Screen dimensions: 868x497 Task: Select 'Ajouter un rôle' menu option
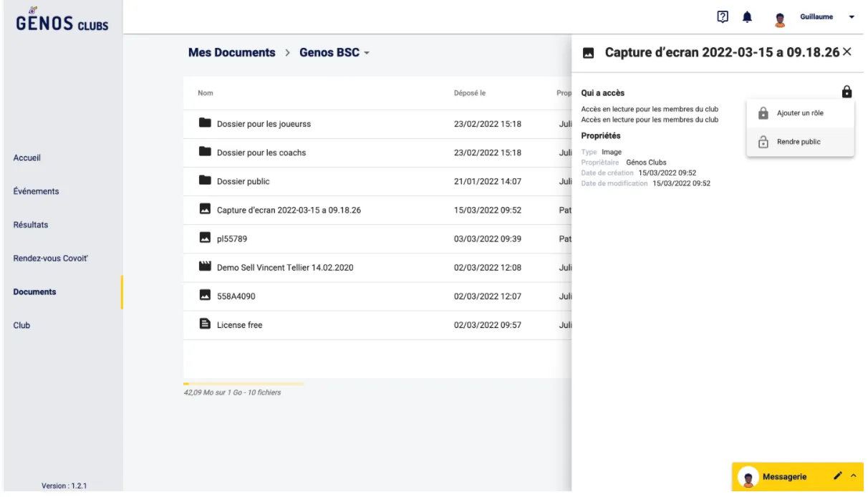pyautogui.click(x=799, y=113)
